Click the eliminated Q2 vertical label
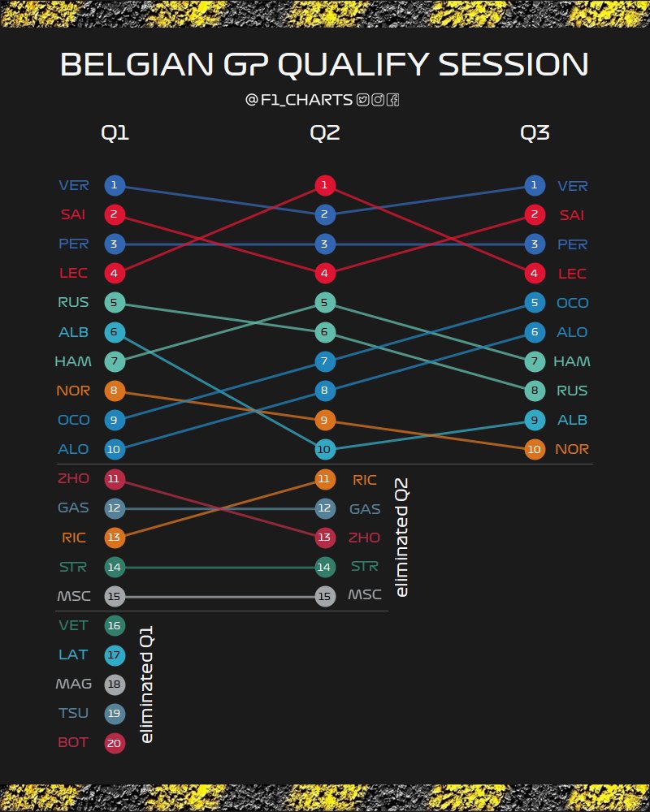 pyautogui.click(x=401, y=537)
